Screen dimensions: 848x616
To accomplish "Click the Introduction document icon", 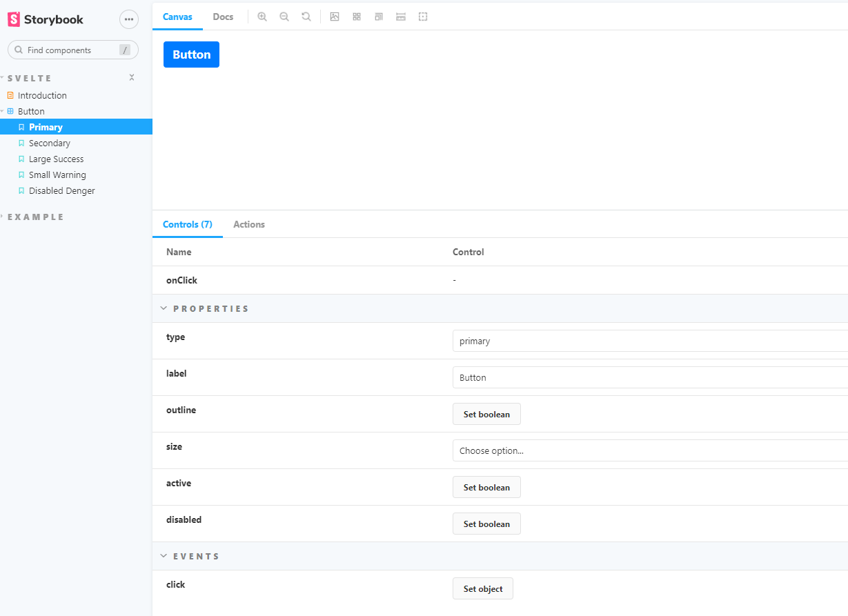I will tap(10, 95).
